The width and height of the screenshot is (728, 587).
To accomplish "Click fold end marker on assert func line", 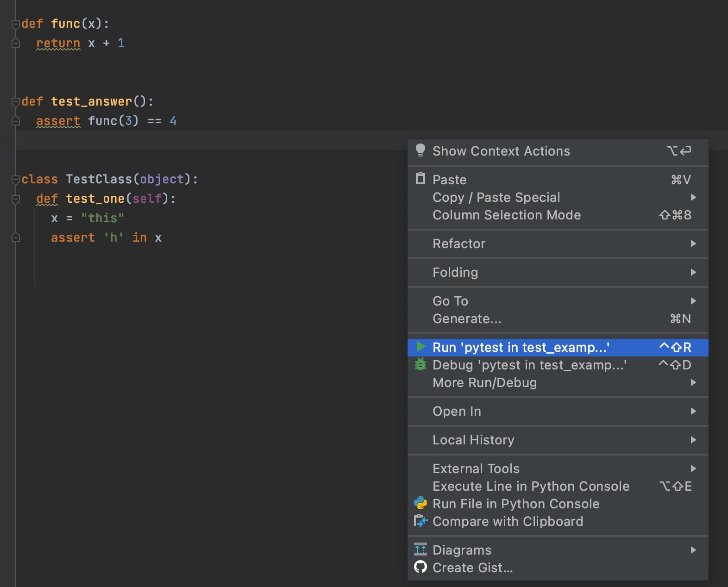I will click(x=15, y=121).
